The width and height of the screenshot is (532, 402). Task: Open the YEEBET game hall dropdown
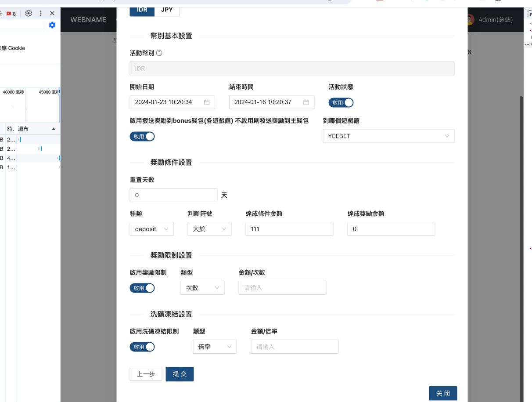pos(388,136)
